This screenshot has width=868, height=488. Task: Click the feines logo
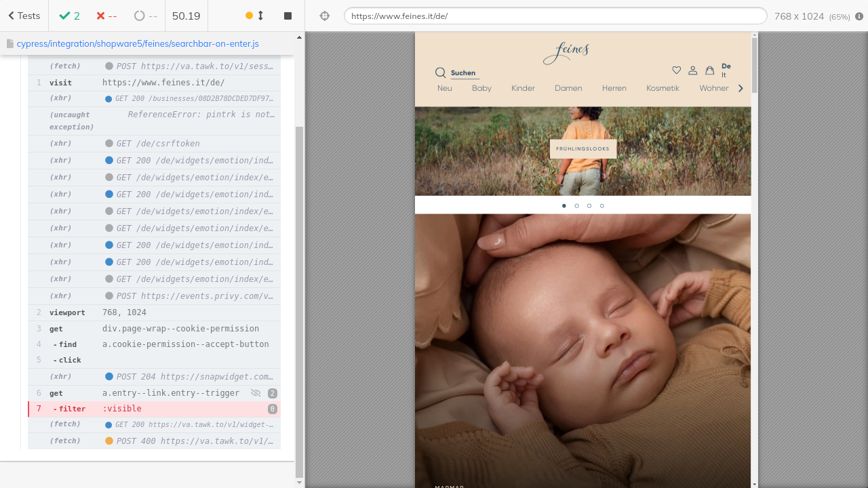(566, 53)
